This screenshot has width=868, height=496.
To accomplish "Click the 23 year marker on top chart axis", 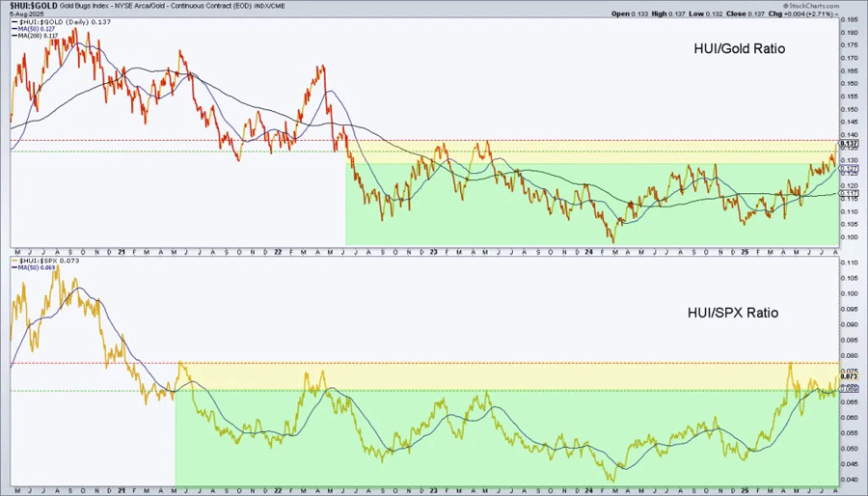I will (x=433, y=251).
